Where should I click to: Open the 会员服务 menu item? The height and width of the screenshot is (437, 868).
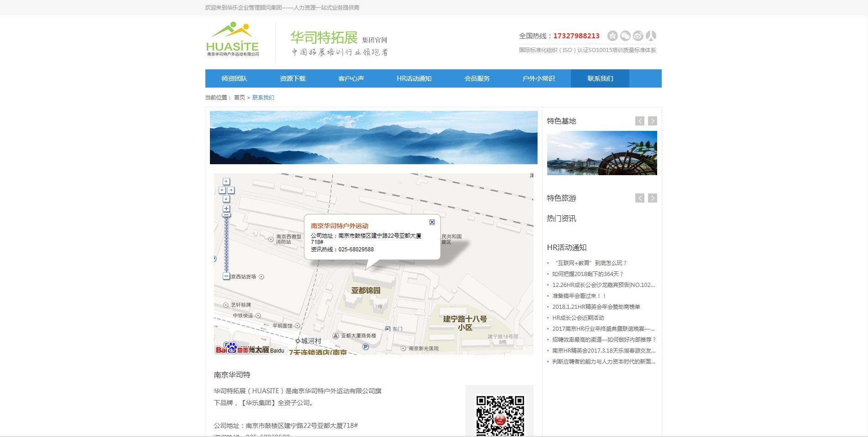[477, 78]
